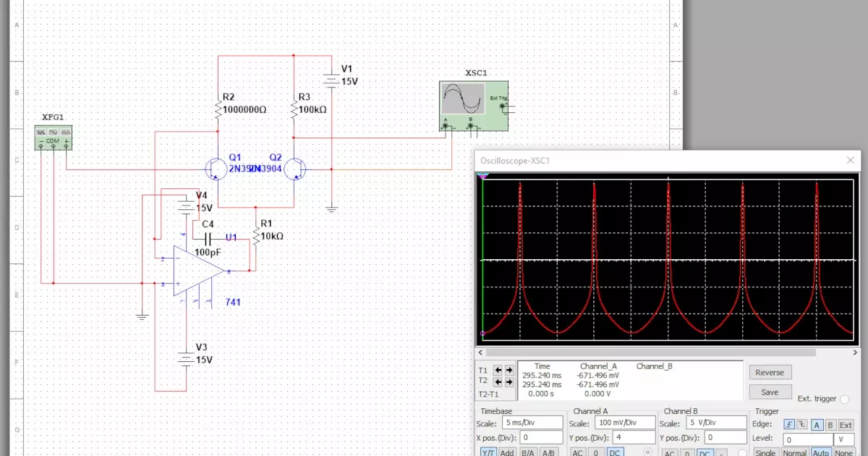
Task: Select the falling edge trigger icon
Action: pos(804,425)
